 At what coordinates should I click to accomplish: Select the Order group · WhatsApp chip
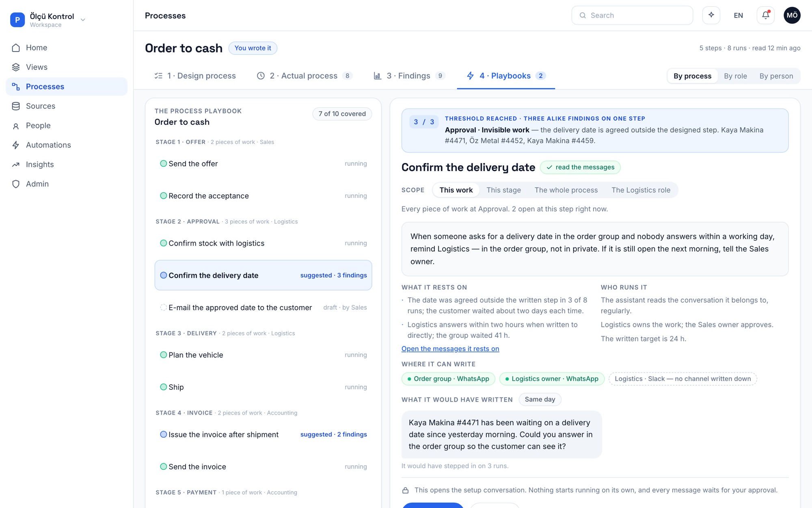click(448, 379)
